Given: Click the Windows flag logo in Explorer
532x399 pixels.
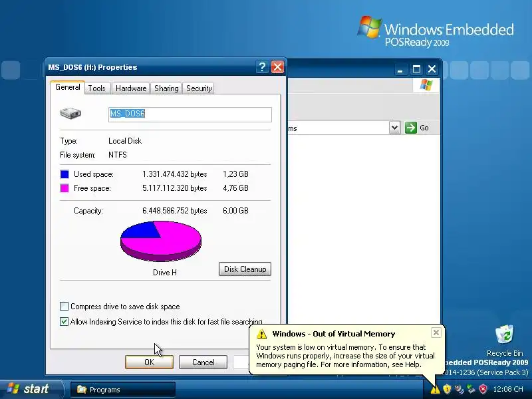Looking at the screenshot, I should pyautogui.click(x=426, y=85).
